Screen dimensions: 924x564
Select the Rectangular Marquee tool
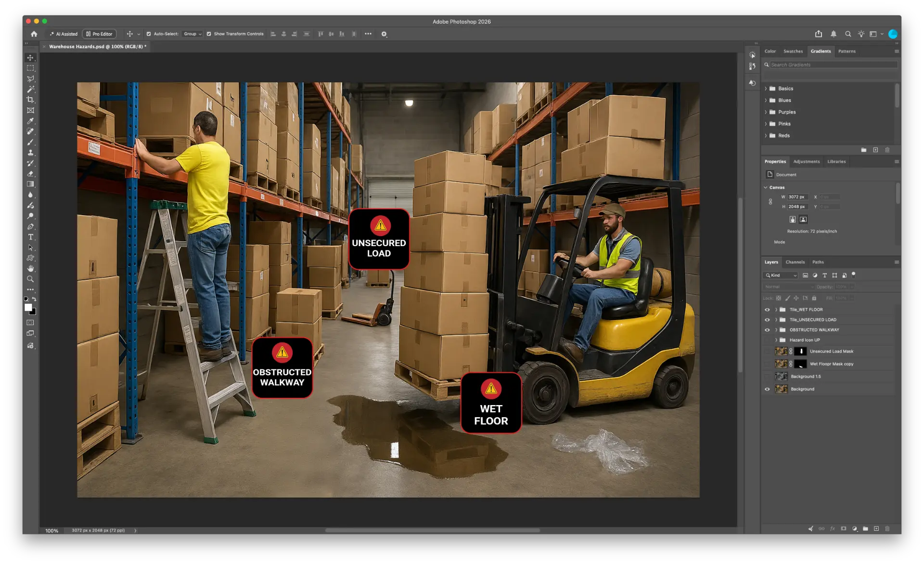pyautogui.click(x=30, y=68)
